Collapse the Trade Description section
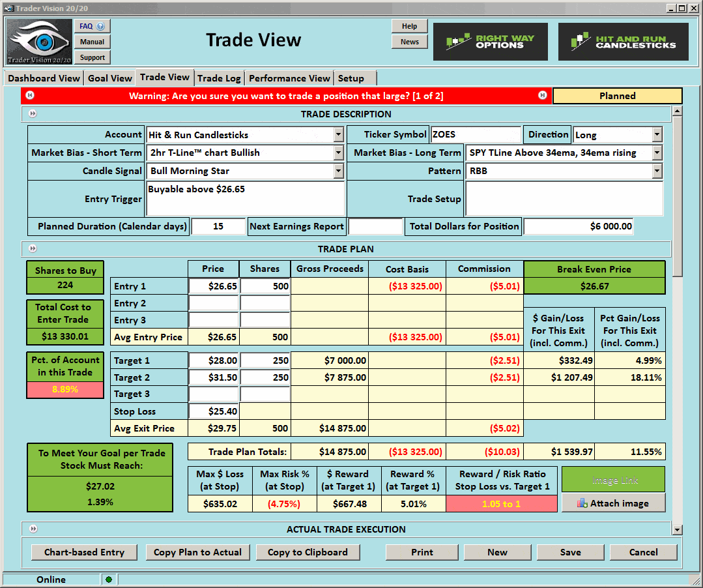Viewport: 703px width, 588px height. pos(33,113)
